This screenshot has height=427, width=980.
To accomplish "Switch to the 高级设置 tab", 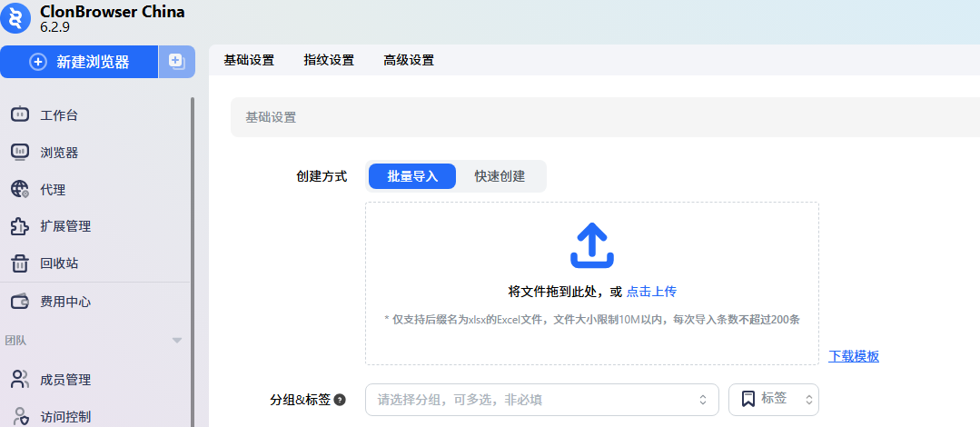I will pos(409,61).
